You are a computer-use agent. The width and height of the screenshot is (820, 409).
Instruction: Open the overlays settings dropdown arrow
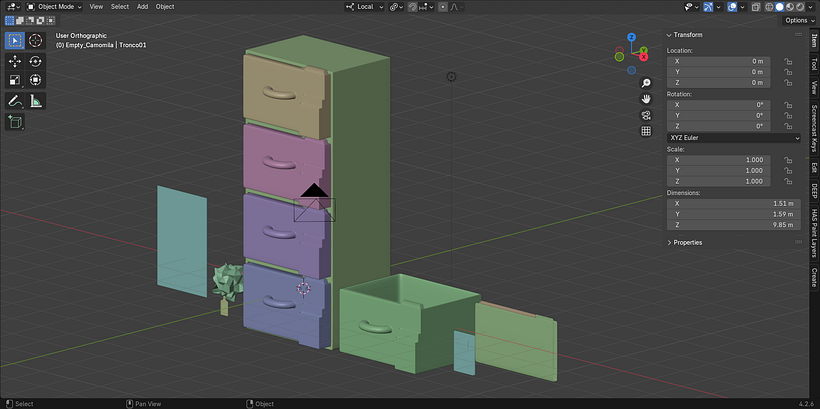[743, 7]
